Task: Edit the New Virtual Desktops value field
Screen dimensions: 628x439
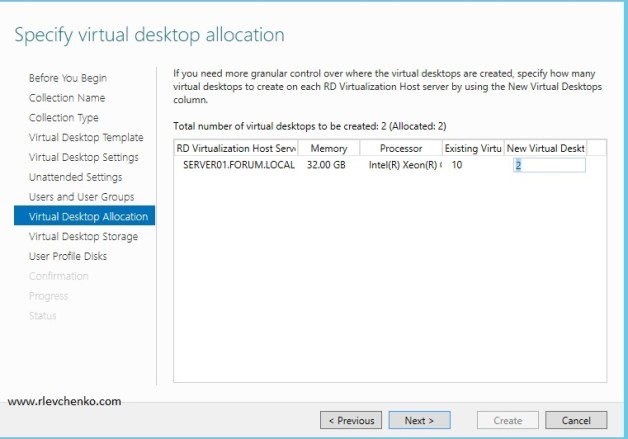Action: pos(549,165)
